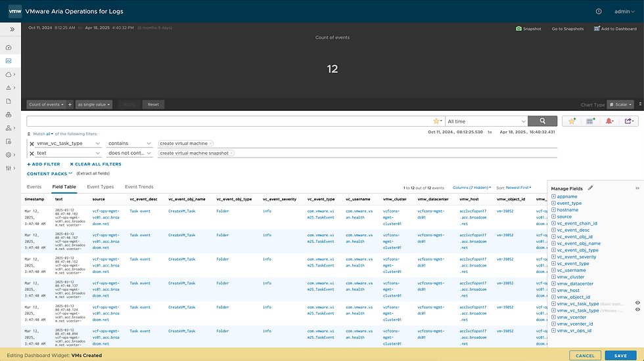The image size is (644, 361).
Task: Remove the 'create virtual machine' filter tag
Action: (x=211, y=144)
